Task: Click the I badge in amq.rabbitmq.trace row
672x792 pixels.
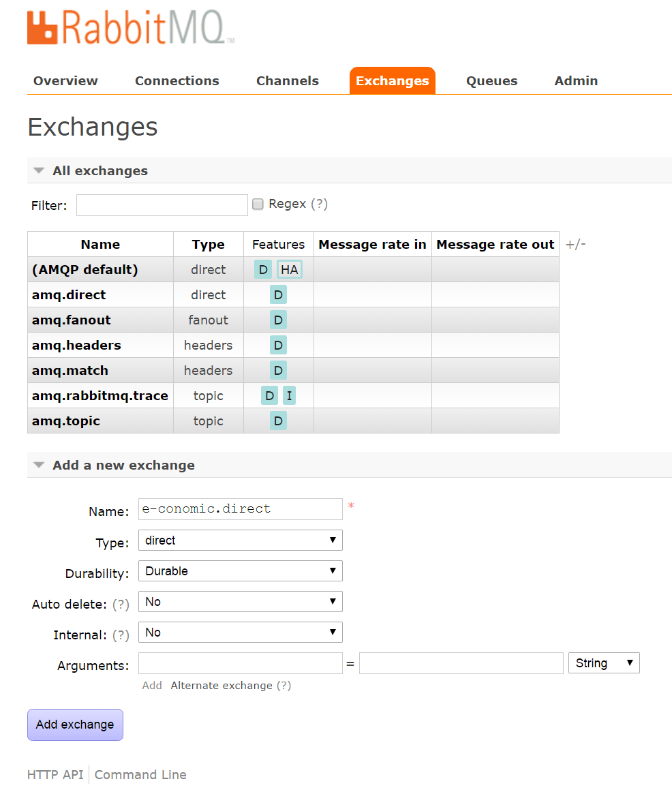Action: coord(289,396)
